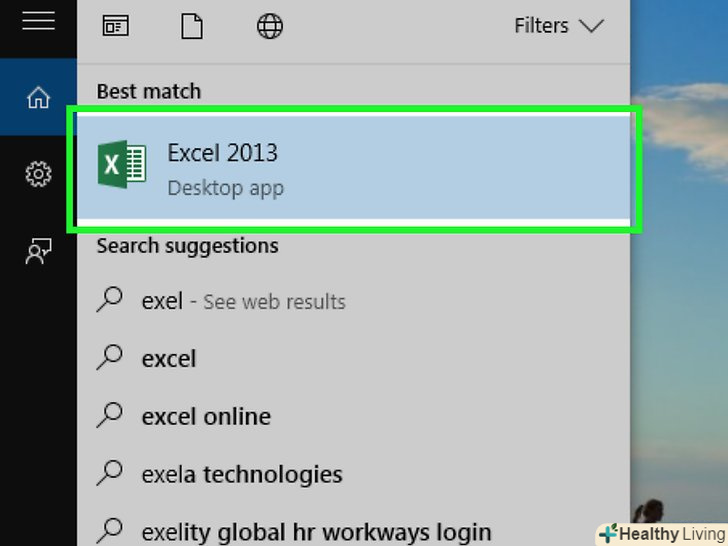
Task: Select the 'exel - See web results' suggestion
Action: click(353, 301)
